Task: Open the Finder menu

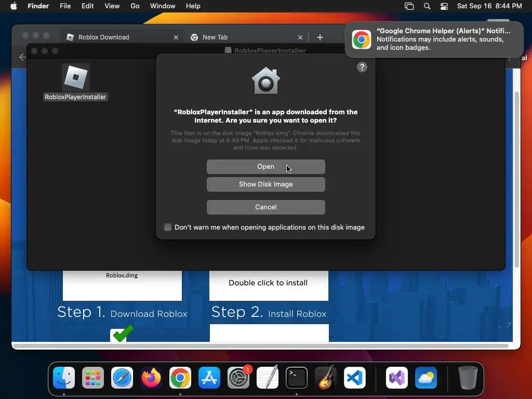Action: 38,6
